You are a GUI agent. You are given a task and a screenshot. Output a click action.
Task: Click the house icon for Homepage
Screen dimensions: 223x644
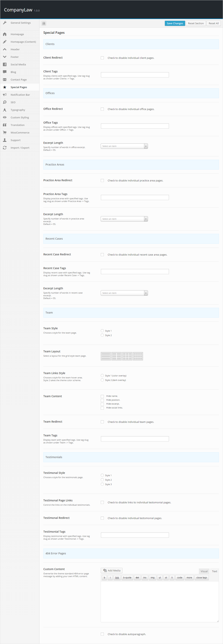5,34
